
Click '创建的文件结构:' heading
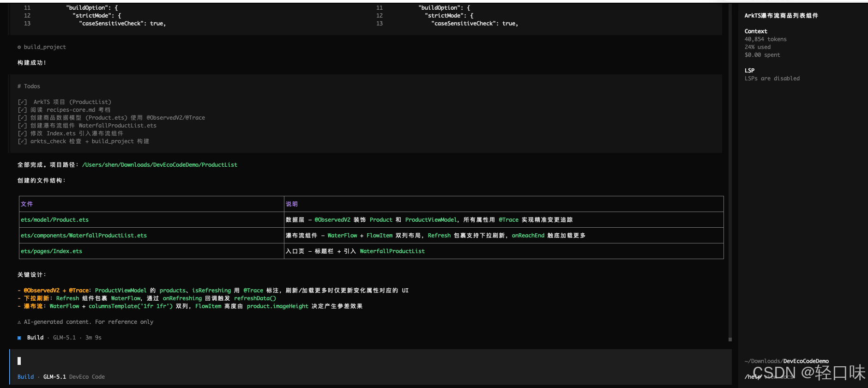pos(42,181)
